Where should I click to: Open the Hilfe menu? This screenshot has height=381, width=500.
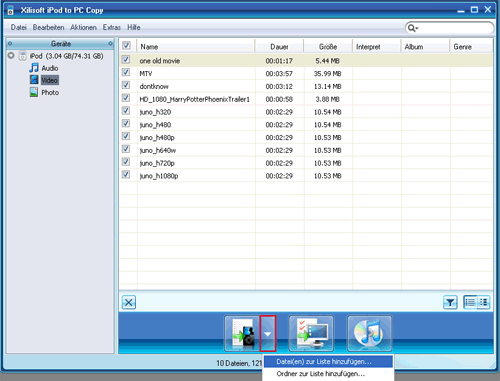(x=134, y=27)
